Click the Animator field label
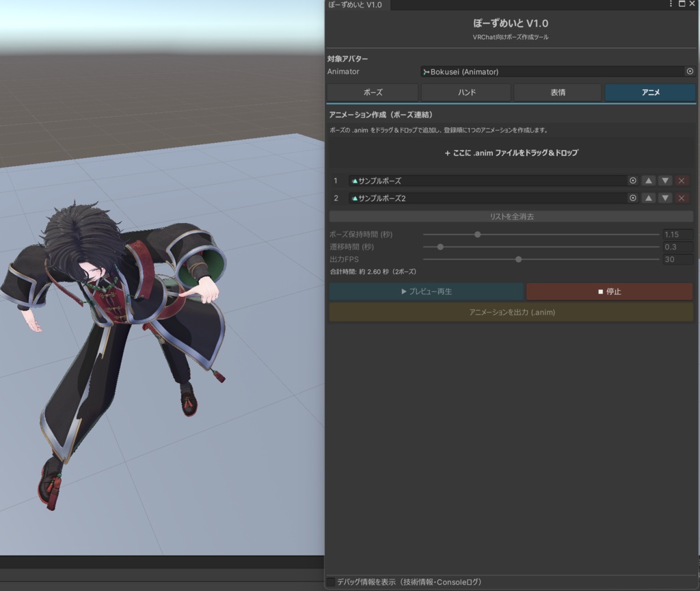700x591 pixels. [343, 71]
